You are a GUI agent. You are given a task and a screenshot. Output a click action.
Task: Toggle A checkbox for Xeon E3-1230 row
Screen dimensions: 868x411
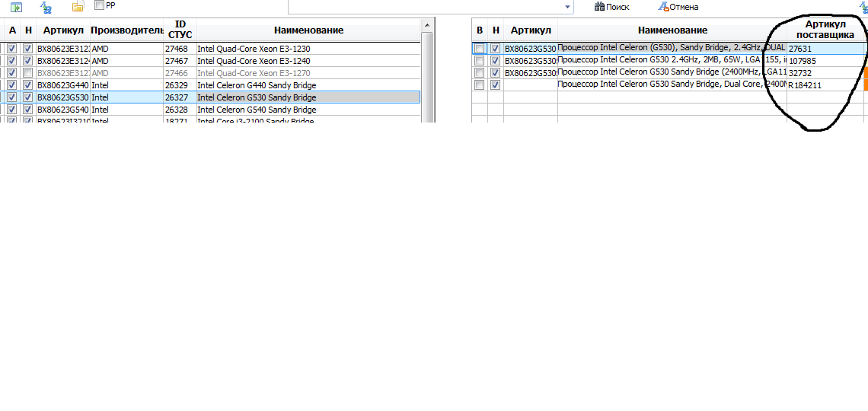click(12, 49)
